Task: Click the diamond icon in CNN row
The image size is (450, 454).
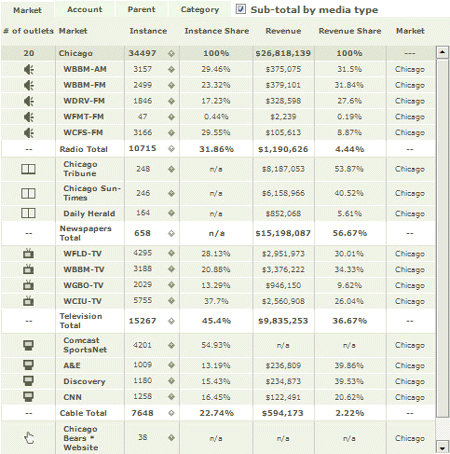Action: pos(171,397)
